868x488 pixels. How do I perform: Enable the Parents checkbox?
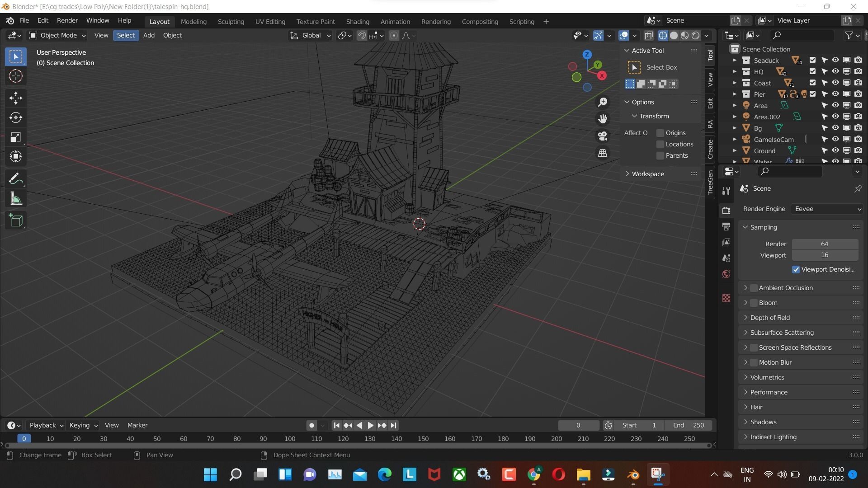660,155
